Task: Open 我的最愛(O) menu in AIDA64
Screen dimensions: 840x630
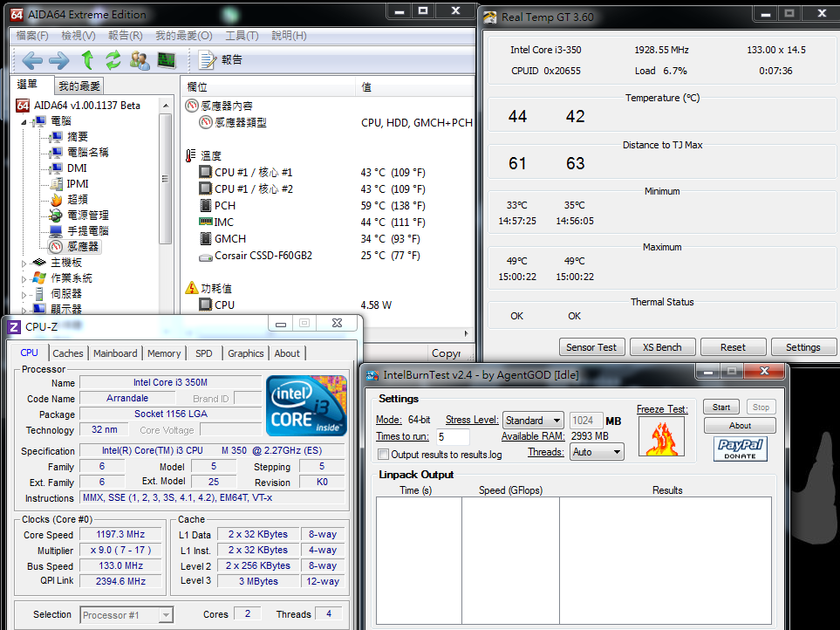Action: point(184,36)
